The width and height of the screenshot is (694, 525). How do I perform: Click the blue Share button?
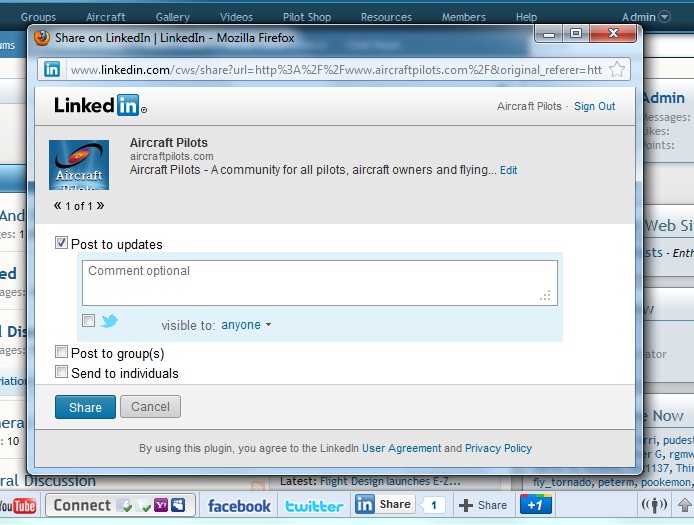point(85,407)
